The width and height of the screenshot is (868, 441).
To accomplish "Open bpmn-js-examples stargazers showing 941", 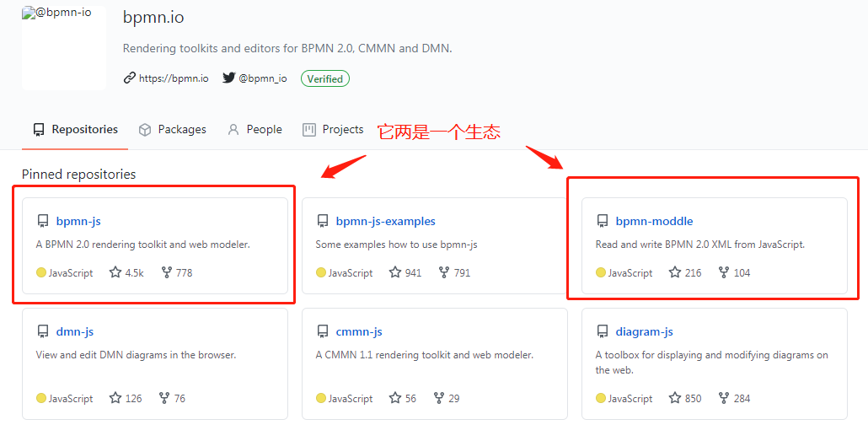I will point(405,272).
